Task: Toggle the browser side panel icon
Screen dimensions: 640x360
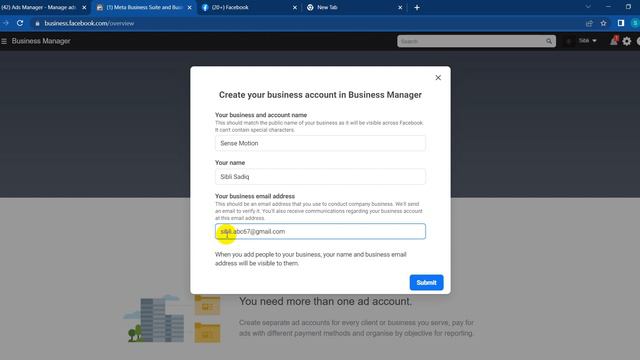Action: click(x=621, y=23)
